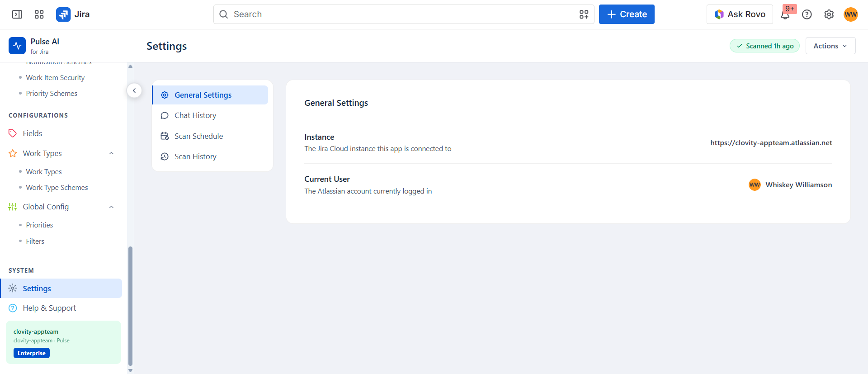Open the clovity-appteam workspace card

pos(63,342)
